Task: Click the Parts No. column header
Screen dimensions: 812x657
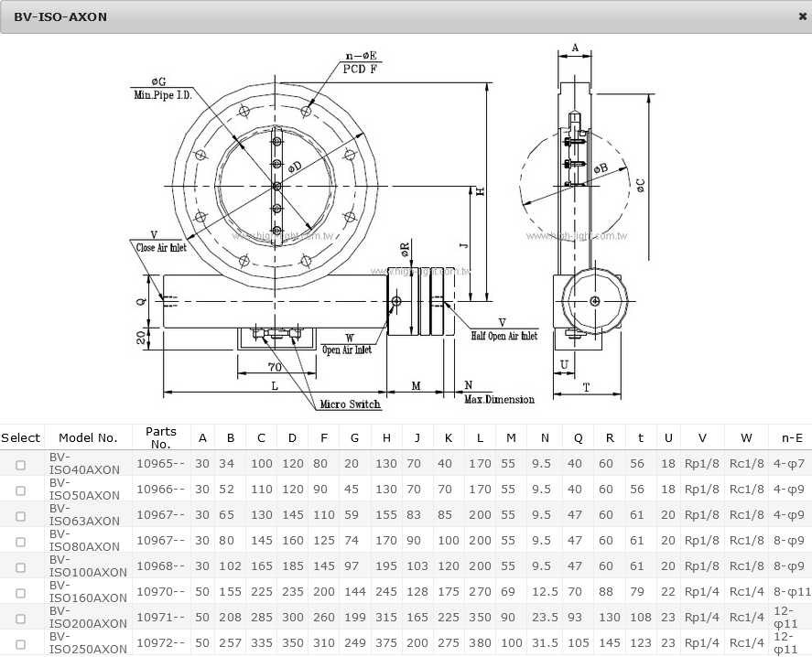Action: (161, 438)
